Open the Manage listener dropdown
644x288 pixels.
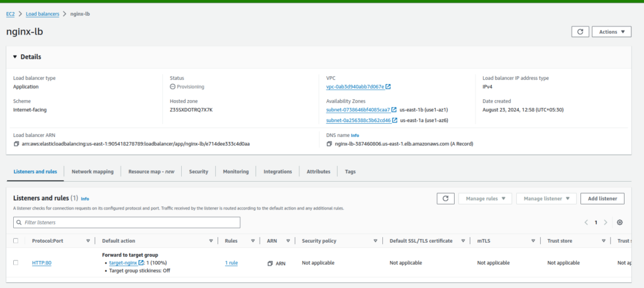click(546, 199)
